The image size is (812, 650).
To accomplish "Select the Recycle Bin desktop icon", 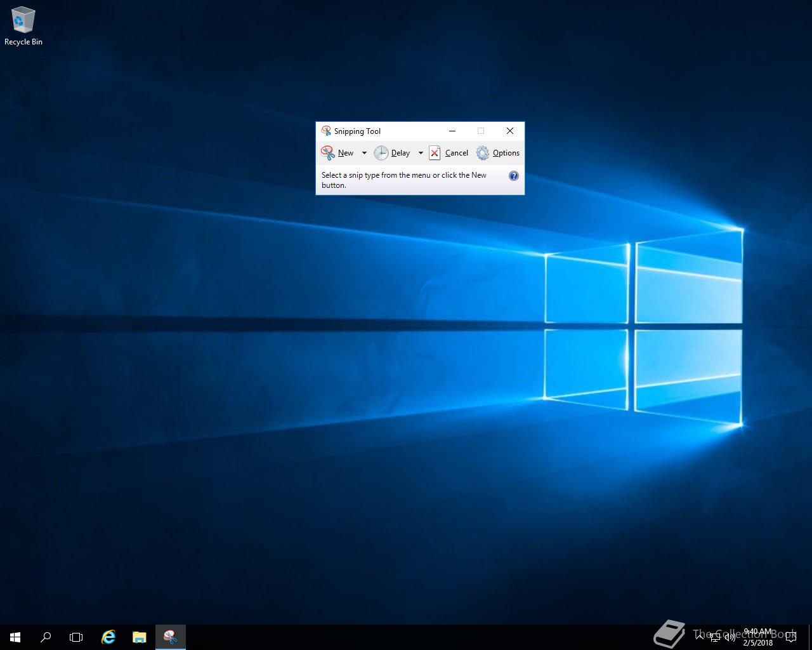I will 23,26.
